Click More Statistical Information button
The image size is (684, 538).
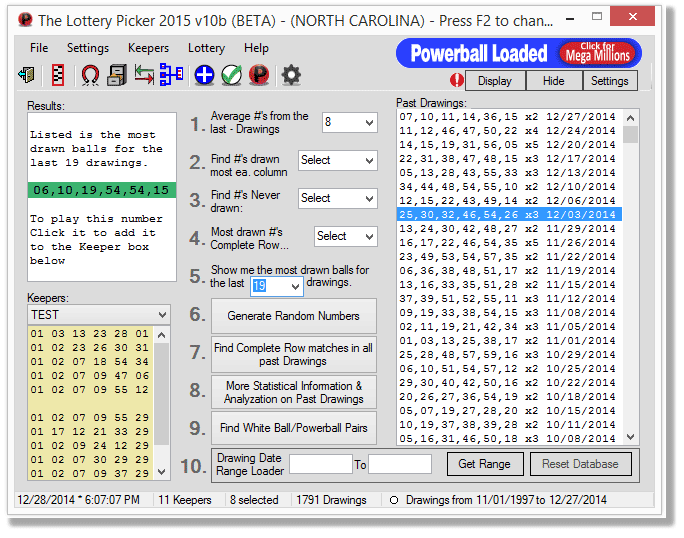pos(294,392)
